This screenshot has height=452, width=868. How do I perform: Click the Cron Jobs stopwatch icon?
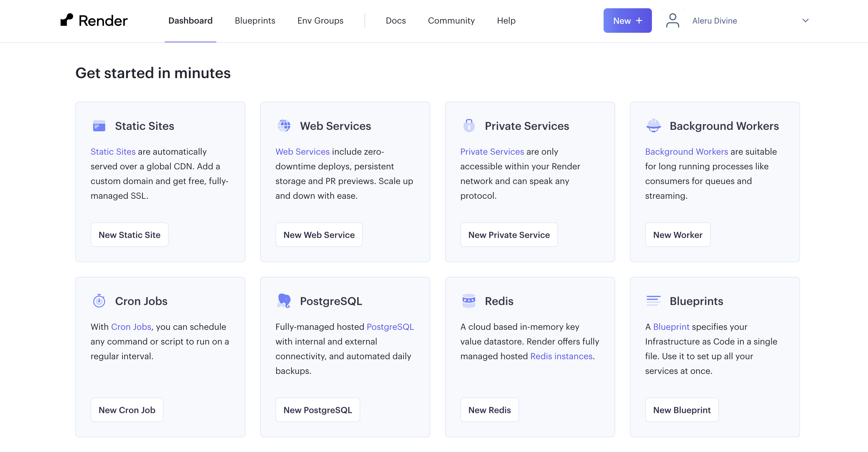click(x=99, y=301)
